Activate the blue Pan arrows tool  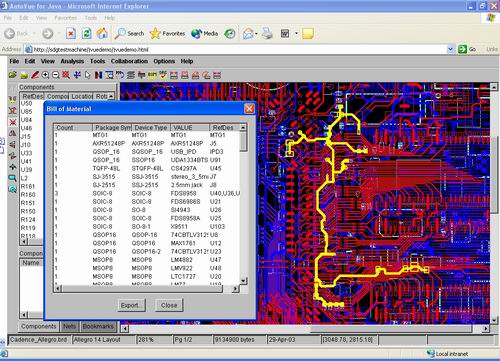(x=77, y=75)
